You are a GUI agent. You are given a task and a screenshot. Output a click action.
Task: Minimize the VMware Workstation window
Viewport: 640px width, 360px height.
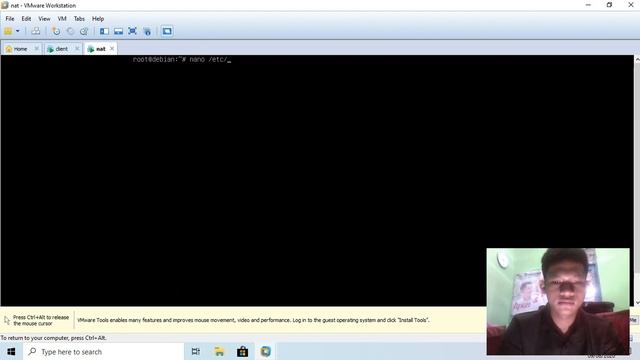(x=588, y=5)
